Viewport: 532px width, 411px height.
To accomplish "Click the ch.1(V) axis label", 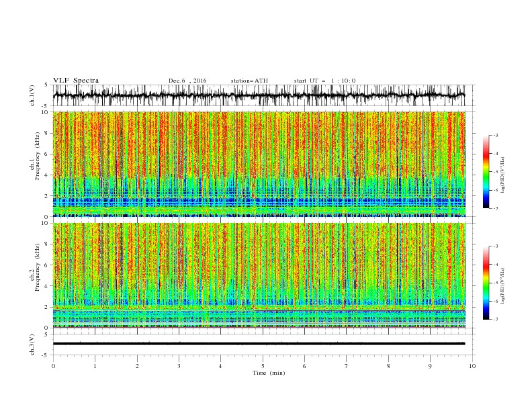I will [x=32, y=95].
